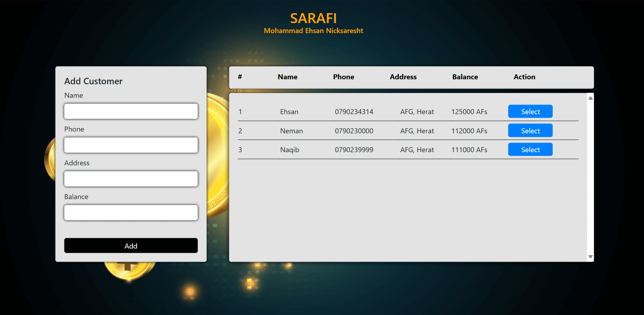Screen dimensions: 644x315
Task: Click the Name column header
Action: [x=287, y=77]
